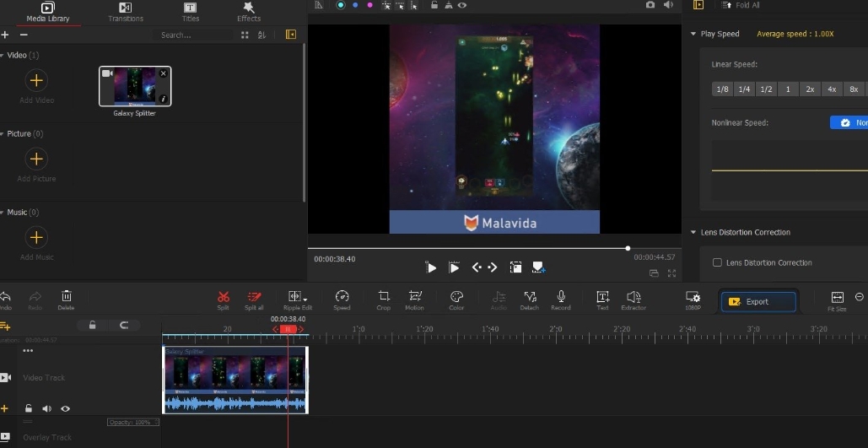Select the magenta color dot in preview toolbar

[369, 5]
